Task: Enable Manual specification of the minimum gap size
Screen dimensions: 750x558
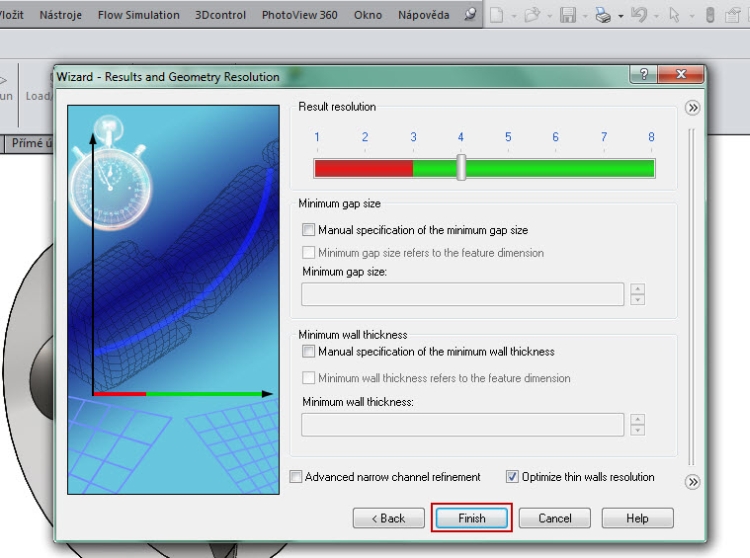Action: (x=309, y=230)
